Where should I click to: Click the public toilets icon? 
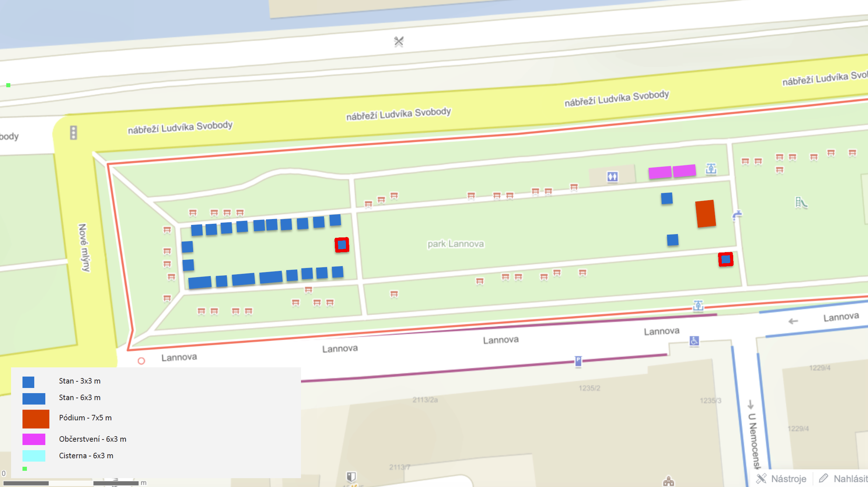[x=612, y=177]
